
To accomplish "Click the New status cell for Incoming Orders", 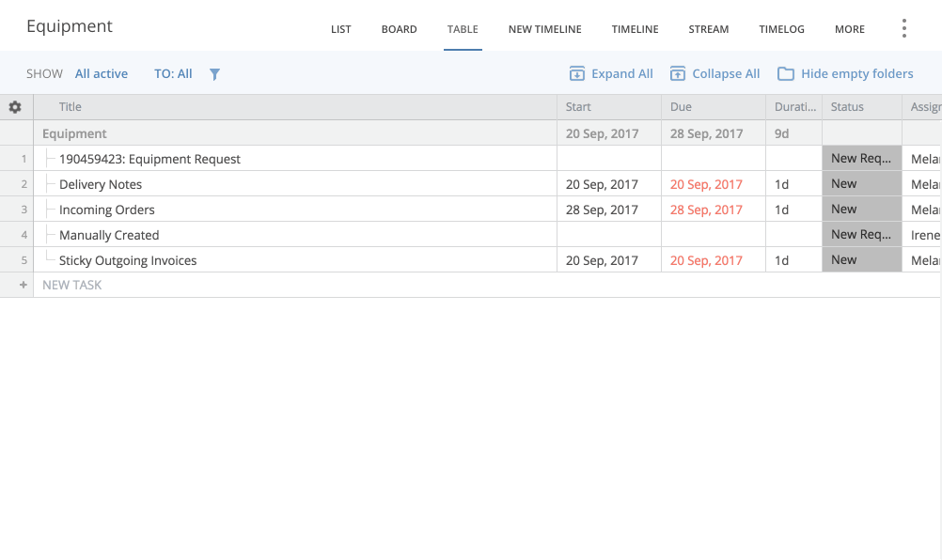I will coord(861,210).
